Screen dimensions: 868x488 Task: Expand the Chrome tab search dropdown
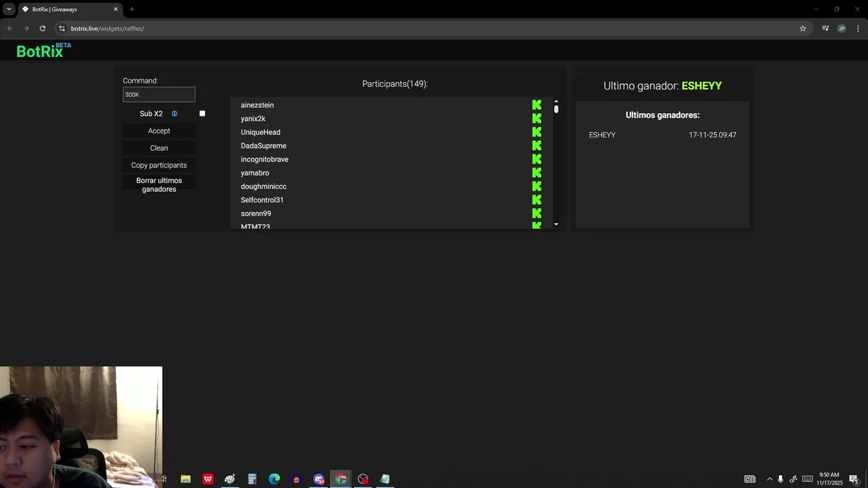[x=9, y=9]
